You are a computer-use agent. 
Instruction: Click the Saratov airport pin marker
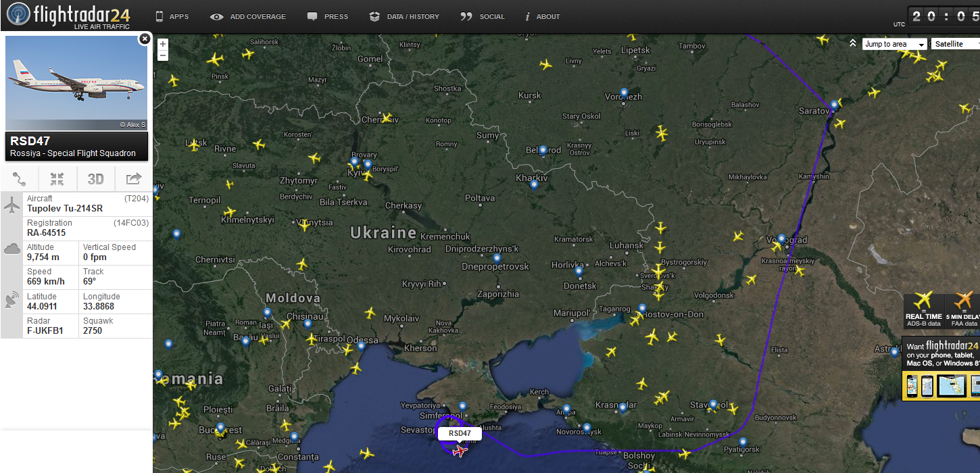(834, 105)
